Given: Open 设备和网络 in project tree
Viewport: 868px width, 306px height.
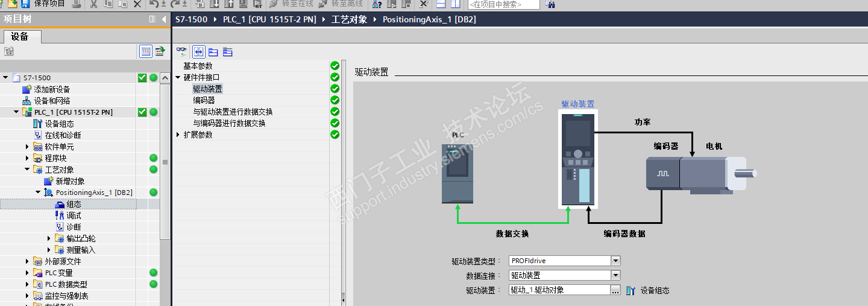Looking at the screenshot, I should (52, 101).
